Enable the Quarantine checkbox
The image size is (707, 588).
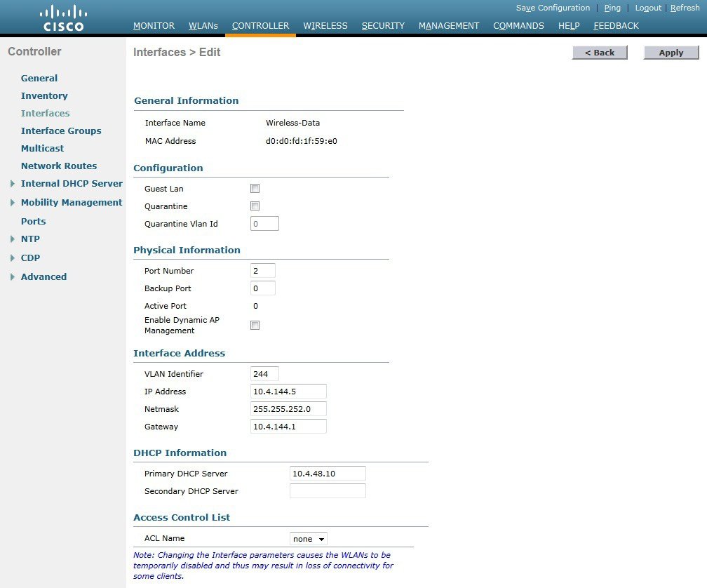(255, 206)
